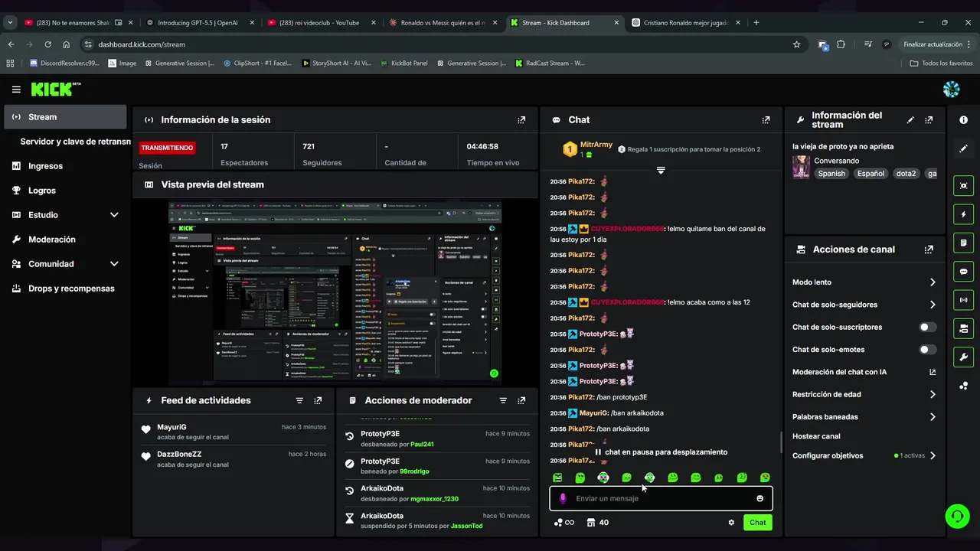Click Hostear canal
This screenshot has width=980, height=551.
(x=816, y=436)
